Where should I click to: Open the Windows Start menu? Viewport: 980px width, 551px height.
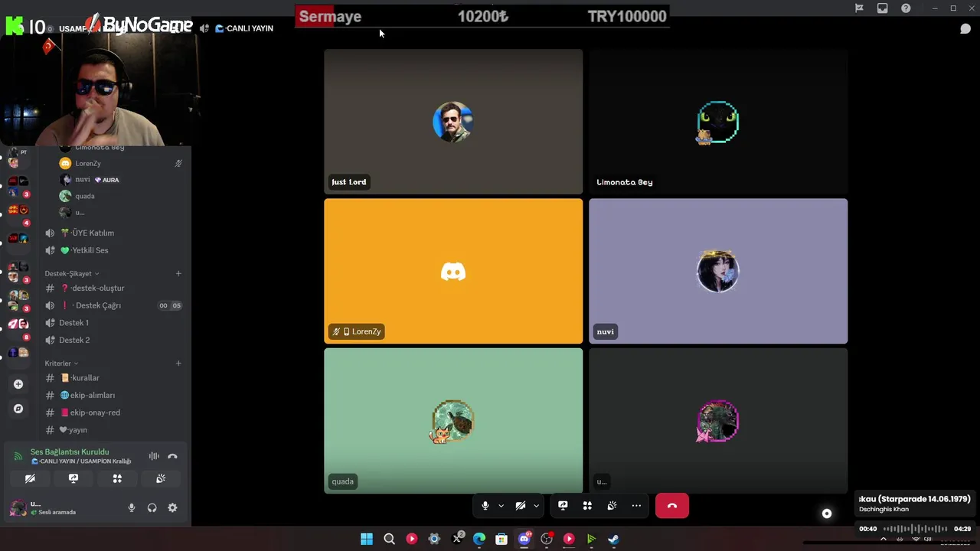367,539
